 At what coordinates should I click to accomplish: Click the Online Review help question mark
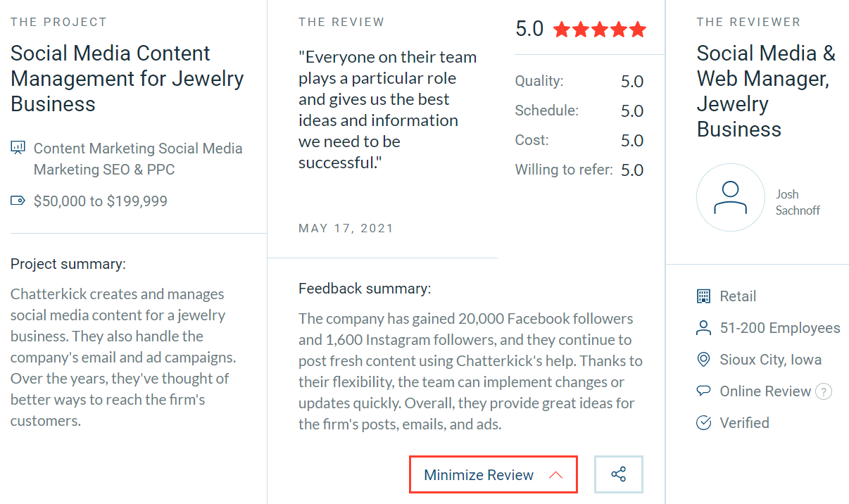[x=823, y=391]
